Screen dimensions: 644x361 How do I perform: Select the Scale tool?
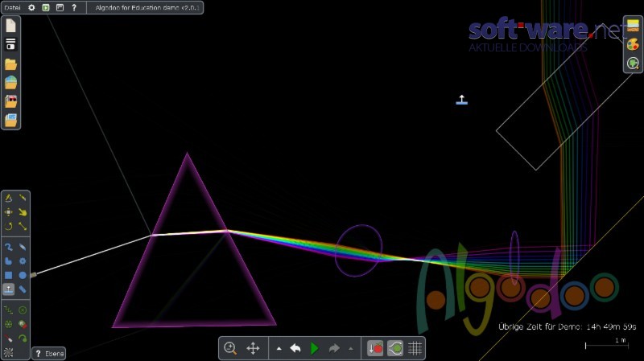23,226
